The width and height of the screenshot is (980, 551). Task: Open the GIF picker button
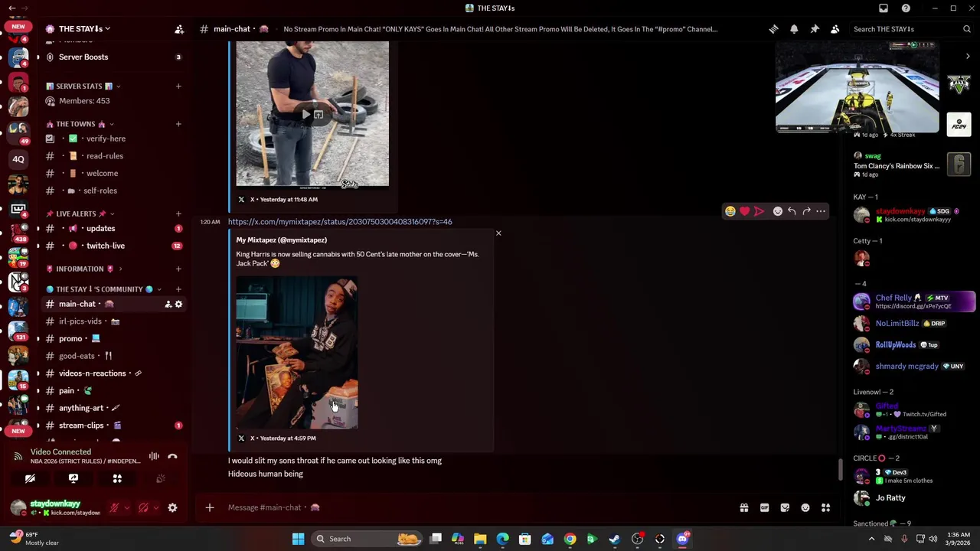(x=764, y=507)
